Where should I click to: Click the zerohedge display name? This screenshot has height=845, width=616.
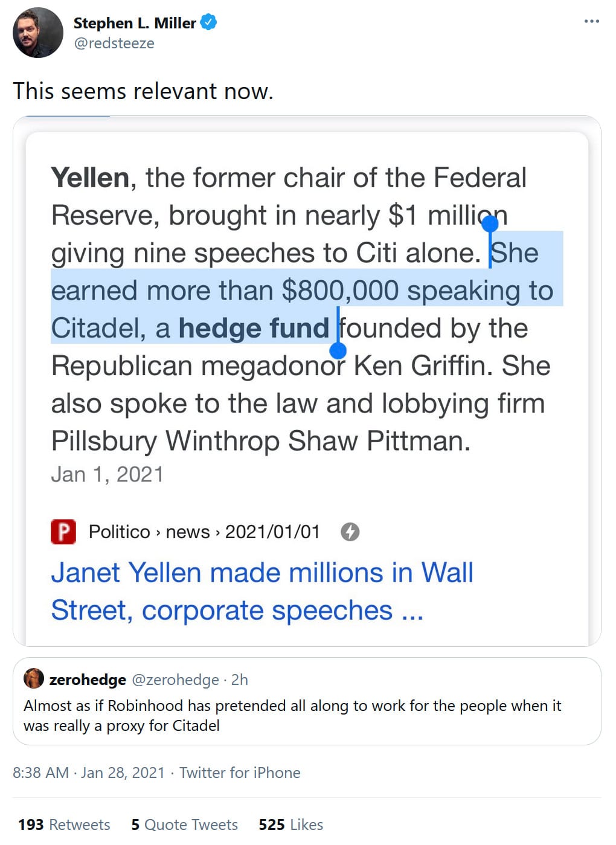[x=88, y=680]
